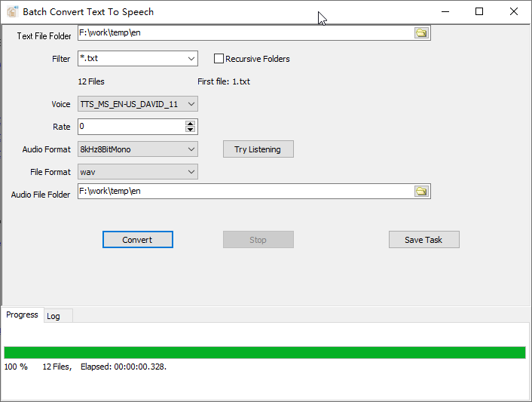
Task: Click the Try Listening button
Action: pos(258,149)
